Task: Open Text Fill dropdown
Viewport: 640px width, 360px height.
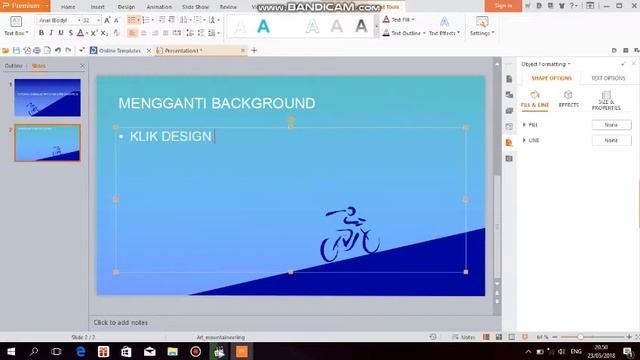Action: tap(398, 19)
